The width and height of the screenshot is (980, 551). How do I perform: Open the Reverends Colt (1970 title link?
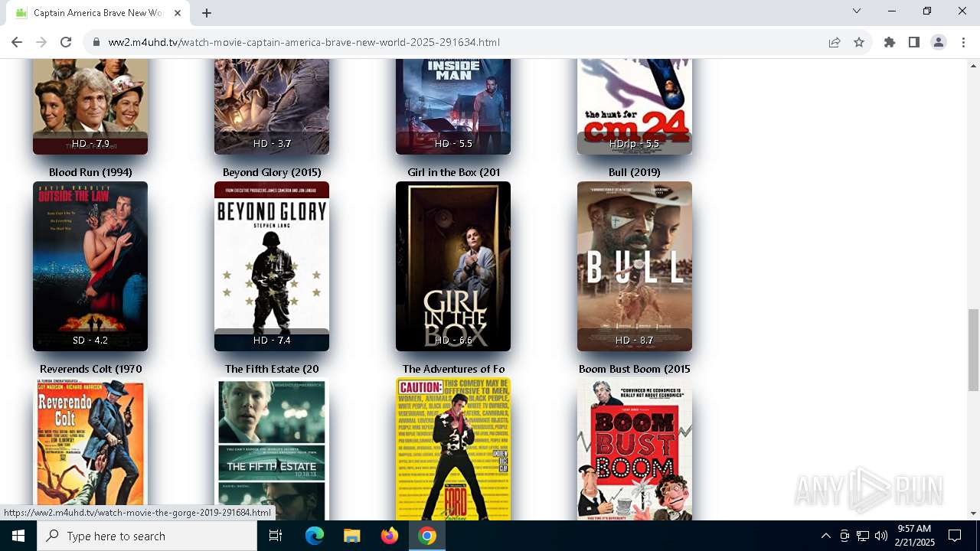[x=90, y=369]
